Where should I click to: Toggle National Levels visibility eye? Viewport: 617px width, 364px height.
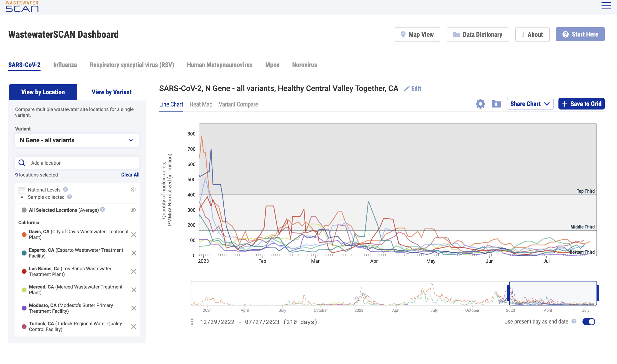click(133, 189)
